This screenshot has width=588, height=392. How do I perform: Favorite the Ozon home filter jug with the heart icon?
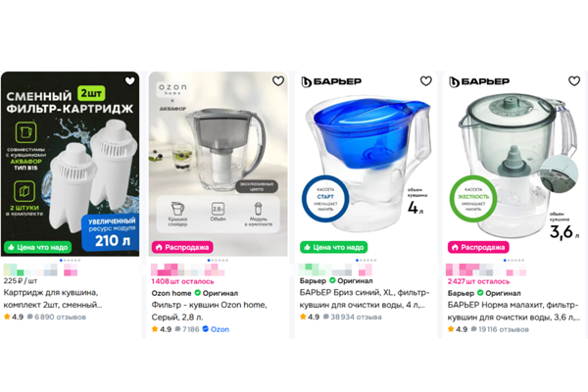click(x=278, y=80)
